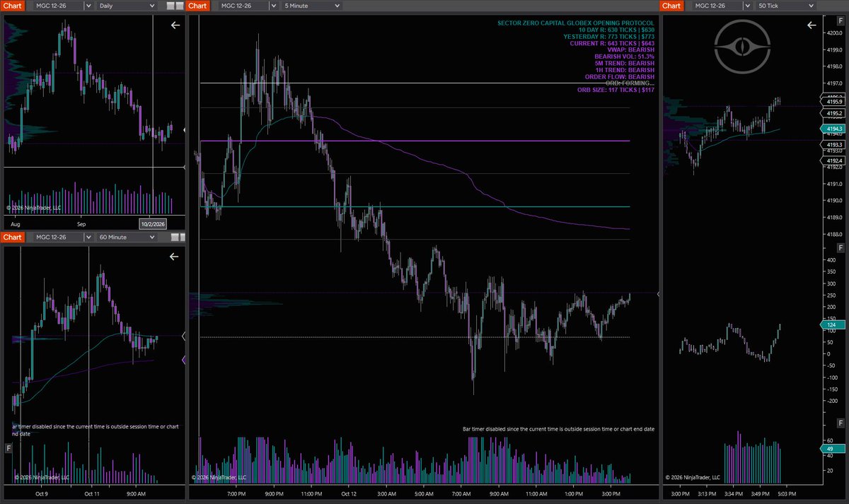The image size is (849, 504).
Task: Click MGC 12-26 instrument field in 60 Minute chart
Action: (x=58, y=237)
